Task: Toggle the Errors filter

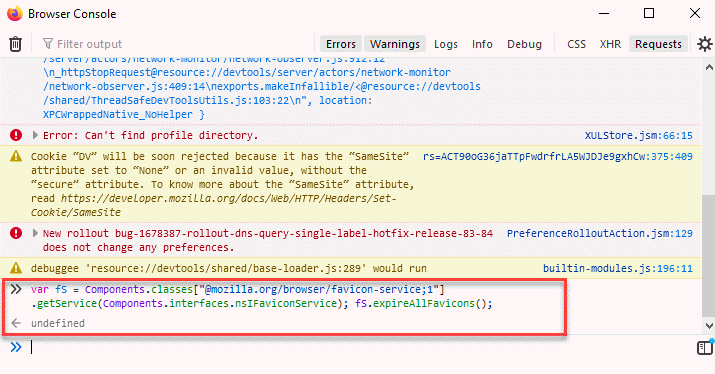Action: click(341, 44)
